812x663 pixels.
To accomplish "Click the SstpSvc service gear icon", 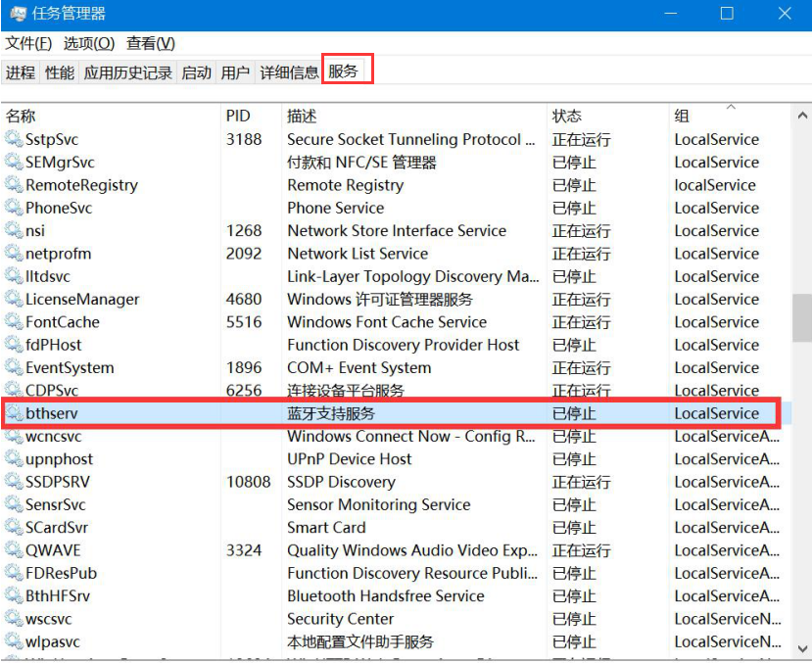I will point(12,139).
